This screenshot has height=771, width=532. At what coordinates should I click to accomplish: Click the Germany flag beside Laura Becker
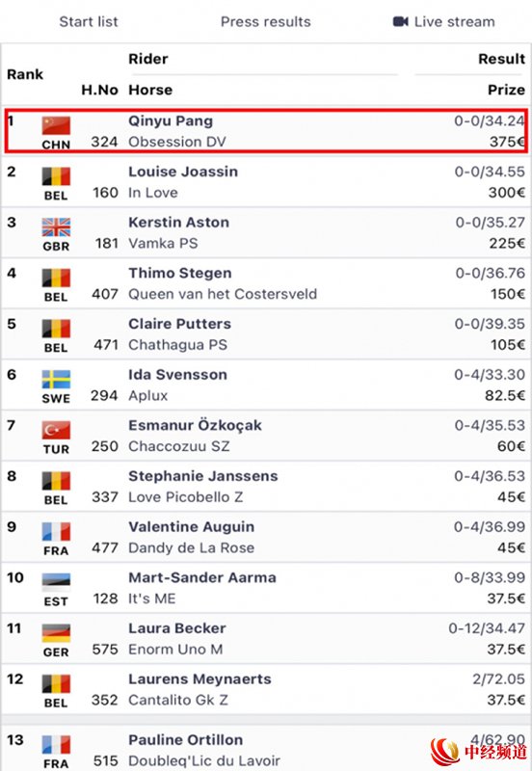(x=56, y=633)
